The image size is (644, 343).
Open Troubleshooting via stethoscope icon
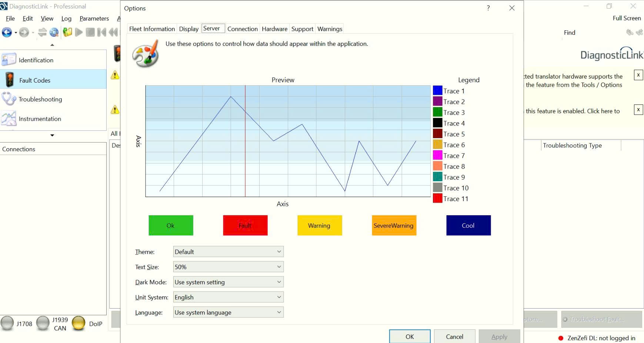pos(9,99)
